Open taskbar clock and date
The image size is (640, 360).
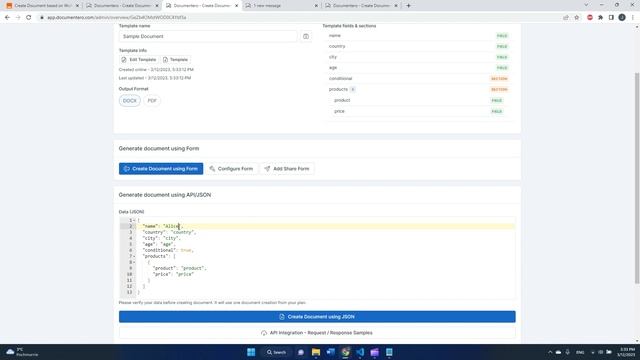pyautogui.click(x=627, y=352)
